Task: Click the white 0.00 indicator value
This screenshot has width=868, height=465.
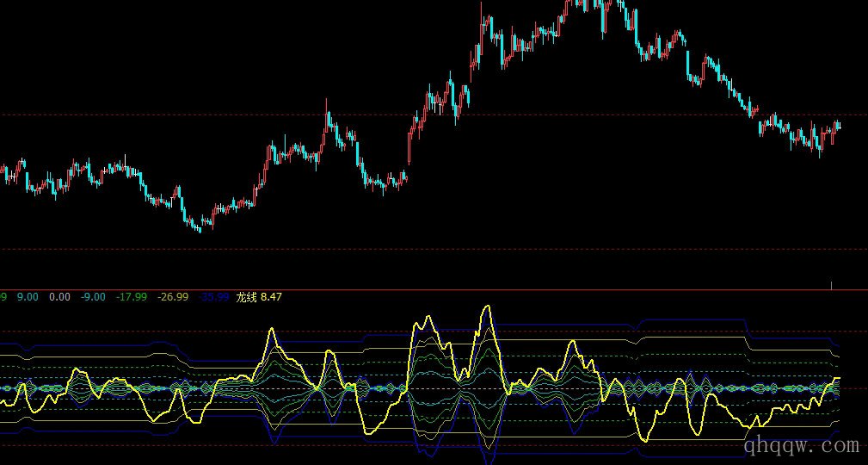Action: pos(59,297)
